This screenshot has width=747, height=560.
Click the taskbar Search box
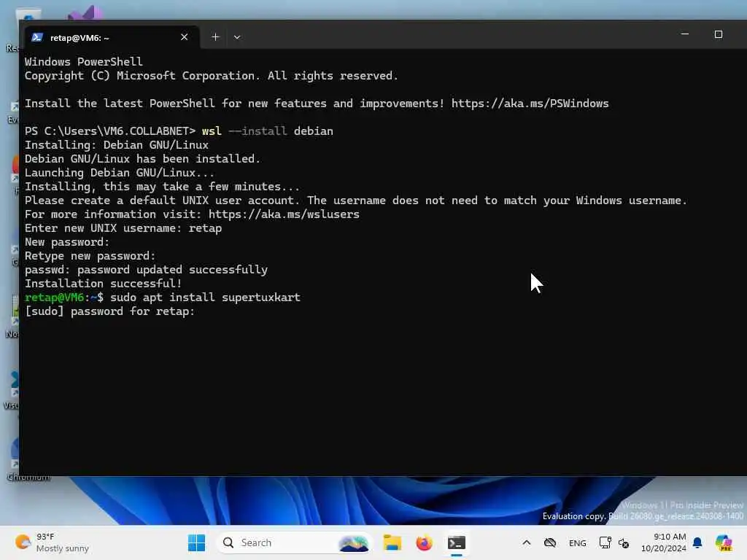click(x=294, y=542)
